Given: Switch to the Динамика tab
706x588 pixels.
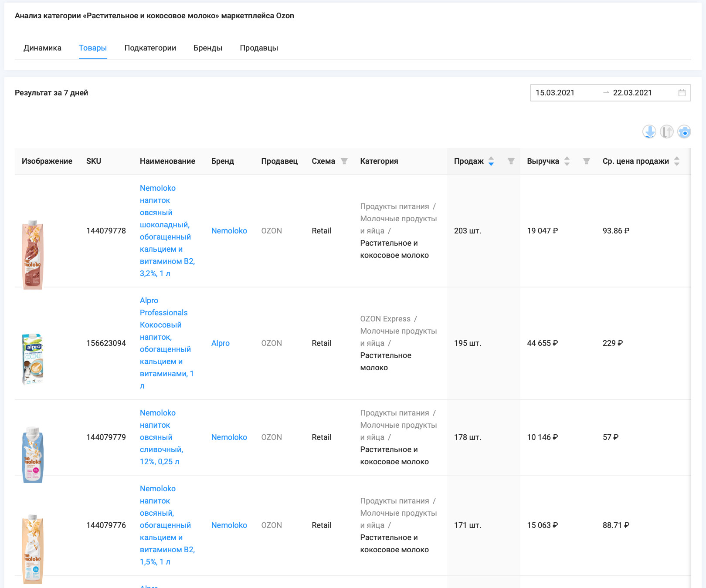Looking at the screenshot, I should pos(42,48).
